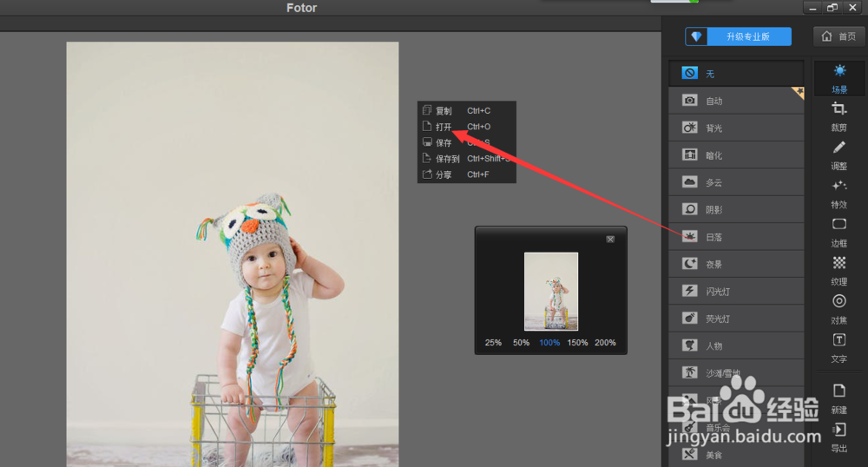The height and width of the screenshot is (467, 868).
Task: Select the 对焦 (Focus) tool icon
Action: click(x=839, y=302)
